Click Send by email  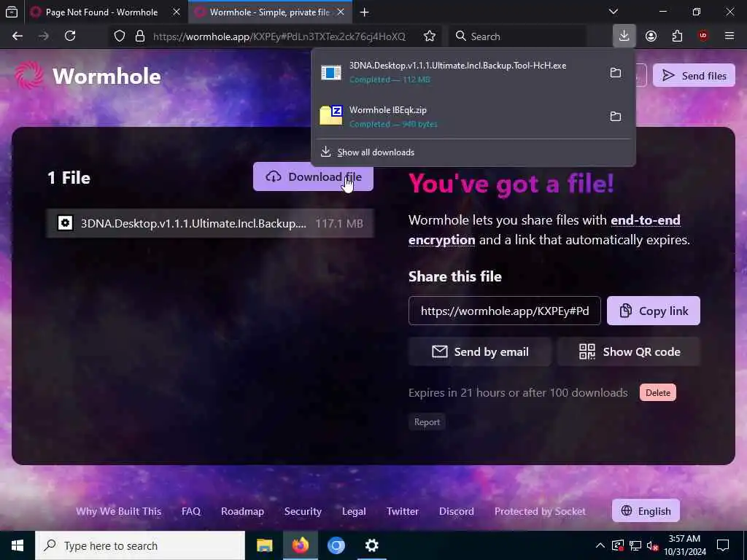(480, 352)
